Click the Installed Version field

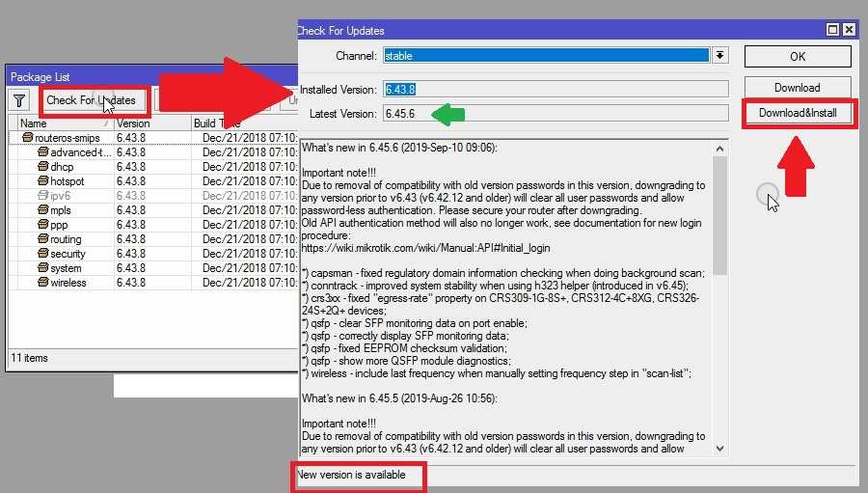555,89
